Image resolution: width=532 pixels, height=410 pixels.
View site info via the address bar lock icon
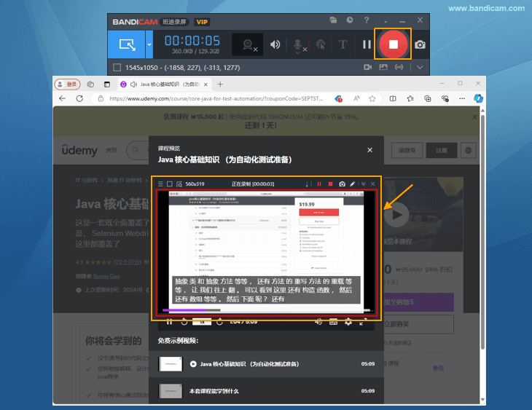tap(101, 99)
